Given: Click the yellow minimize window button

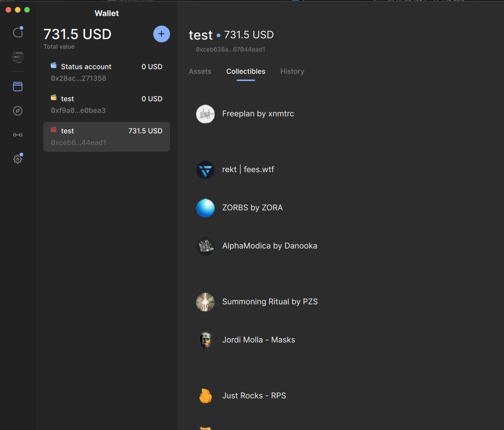Looking at the screenshot, I should tap(18, 10).
